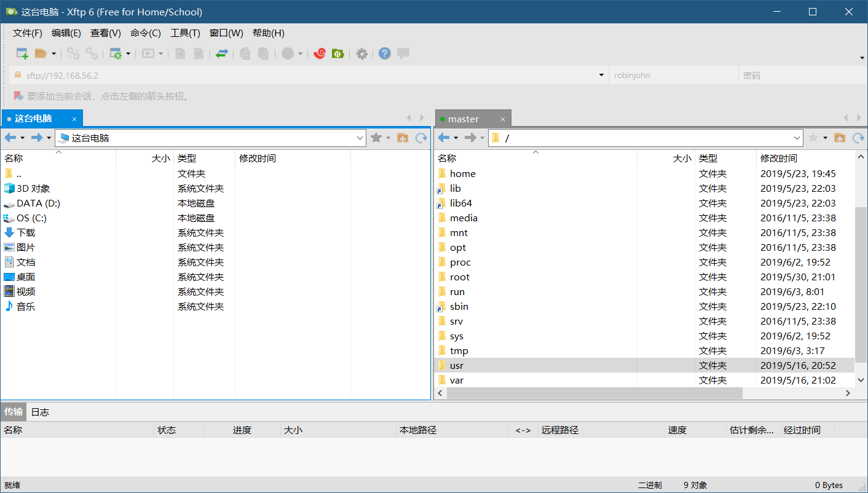868x493 pixels.
Task: Click remote pane home folder icon
Action: coord(840,138)
